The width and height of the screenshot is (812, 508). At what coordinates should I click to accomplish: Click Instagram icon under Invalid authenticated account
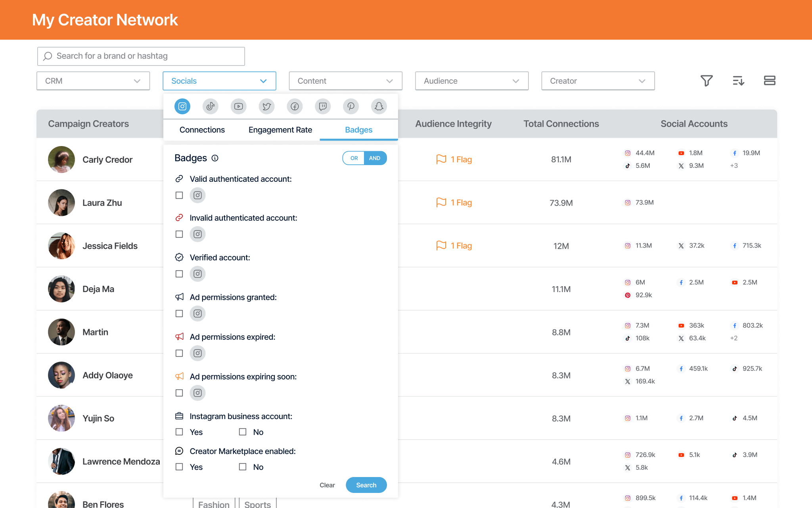pyautogui.click(x=198, y=234)
